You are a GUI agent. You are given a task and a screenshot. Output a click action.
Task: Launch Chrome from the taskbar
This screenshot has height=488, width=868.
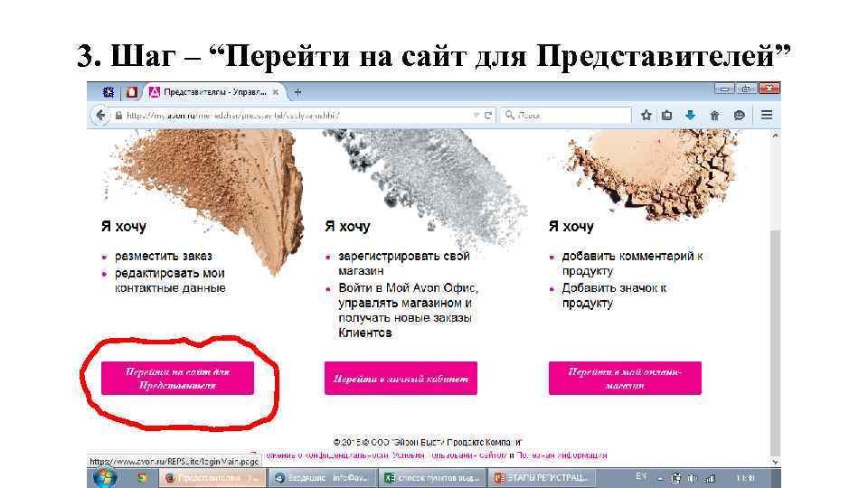142,477
